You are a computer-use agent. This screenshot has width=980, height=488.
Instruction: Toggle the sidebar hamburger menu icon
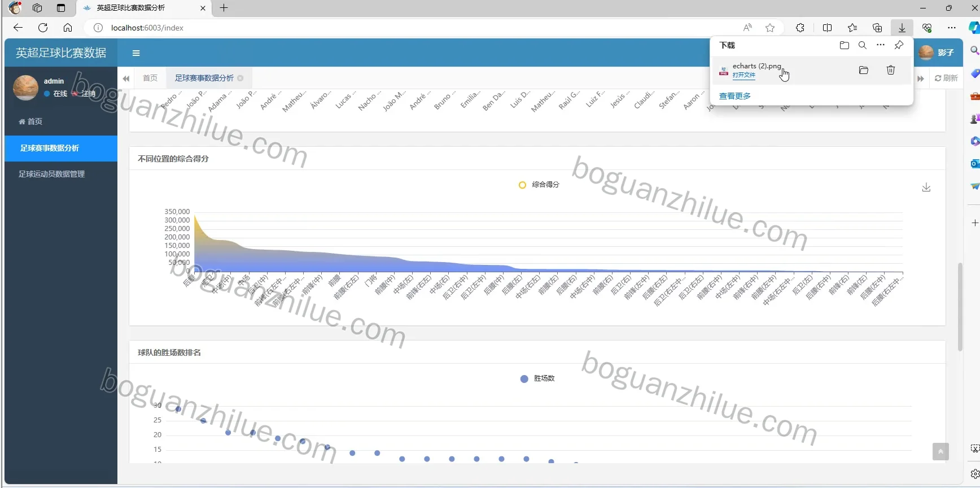(136, 53)
